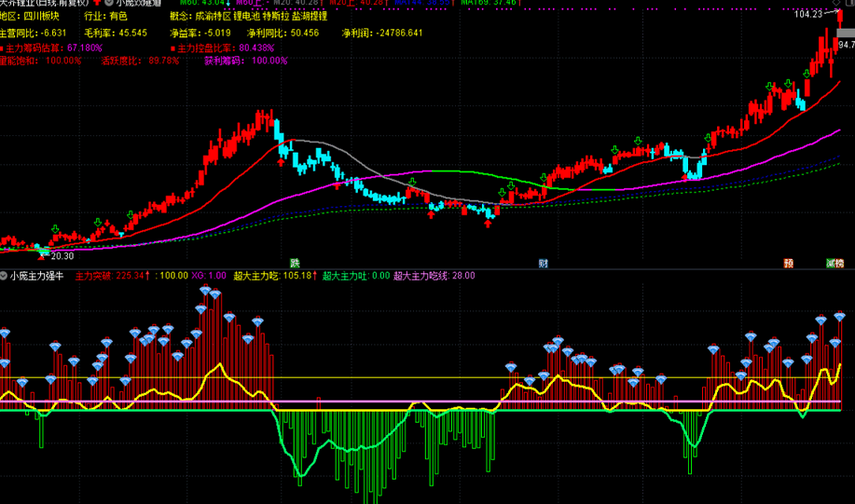Click the MA169: 37.46 moving average label
Viewport: 855px width, 504px height.
490,3
